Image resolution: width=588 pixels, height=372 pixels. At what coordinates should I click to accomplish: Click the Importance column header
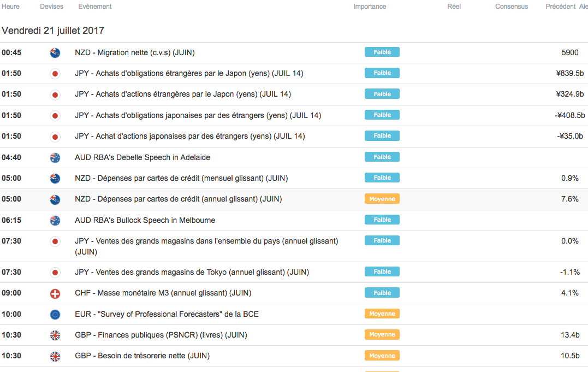pyautogui.click(x=370, y=7)
